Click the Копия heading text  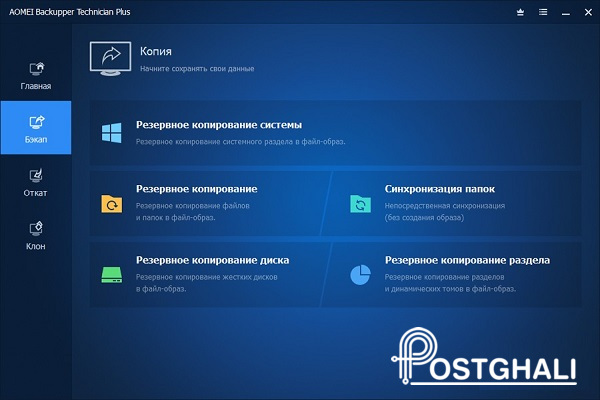[x=156, y=51]
